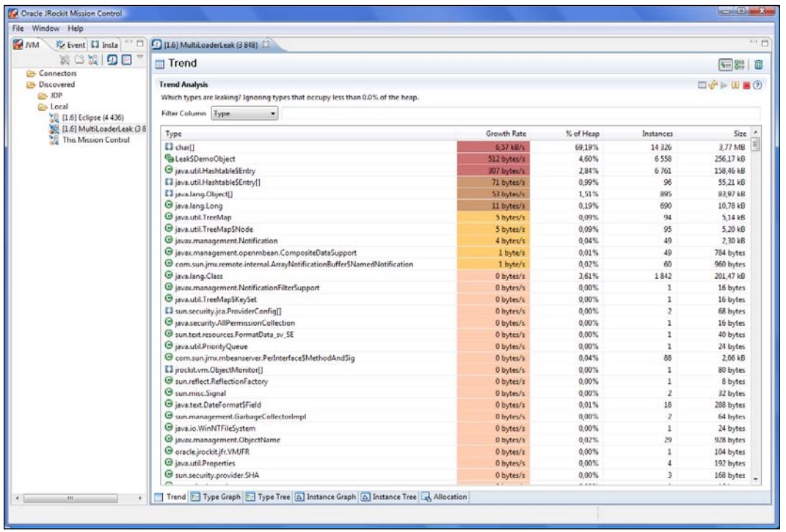Image resolution: width=786 pixels, height=532 pixels.
Task: Stop trend analysis with red square
Action: tap(746, 85)
